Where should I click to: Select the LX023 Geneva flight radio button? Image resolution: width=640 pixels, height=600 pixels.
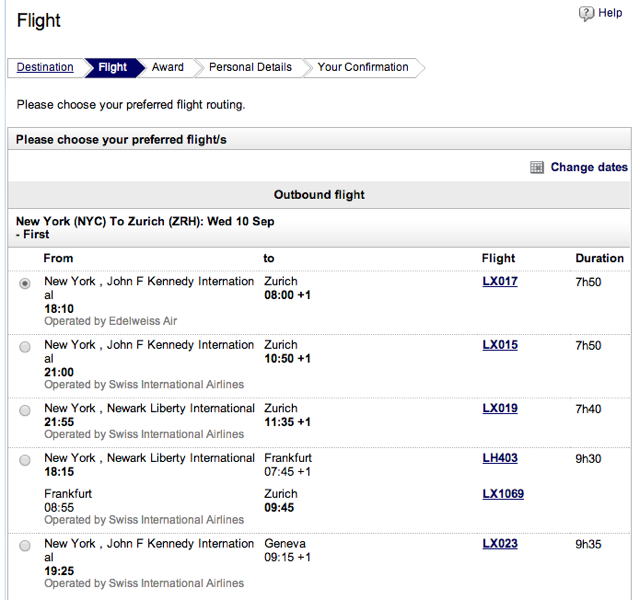25,546
